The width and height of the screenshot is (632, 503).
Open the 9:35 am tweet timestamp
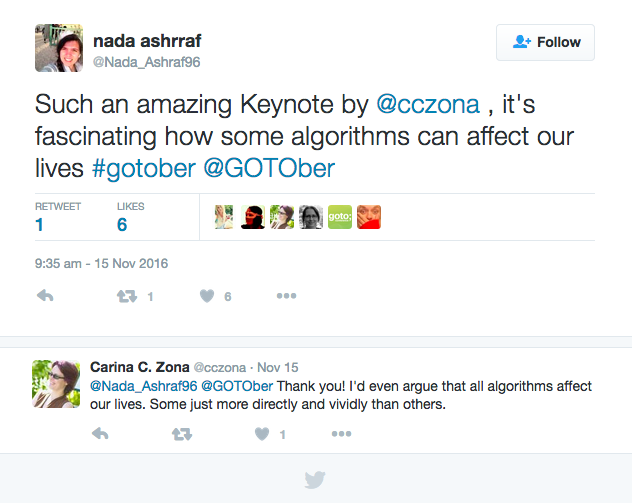point(101,264)
